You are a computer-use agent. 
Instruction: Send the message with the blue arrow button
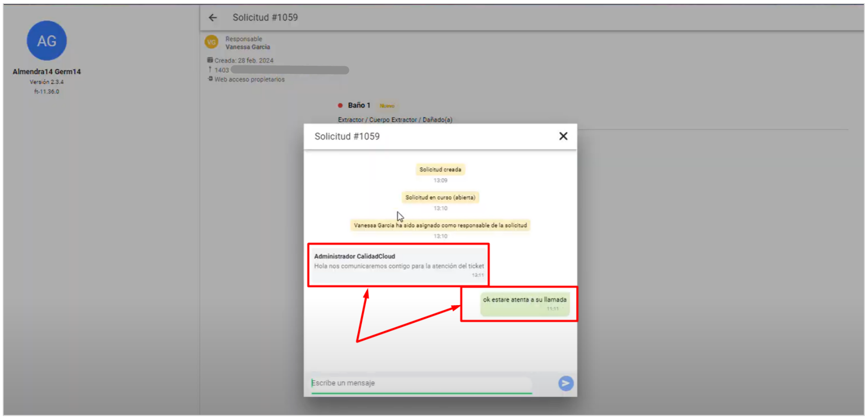click(565, 383)
